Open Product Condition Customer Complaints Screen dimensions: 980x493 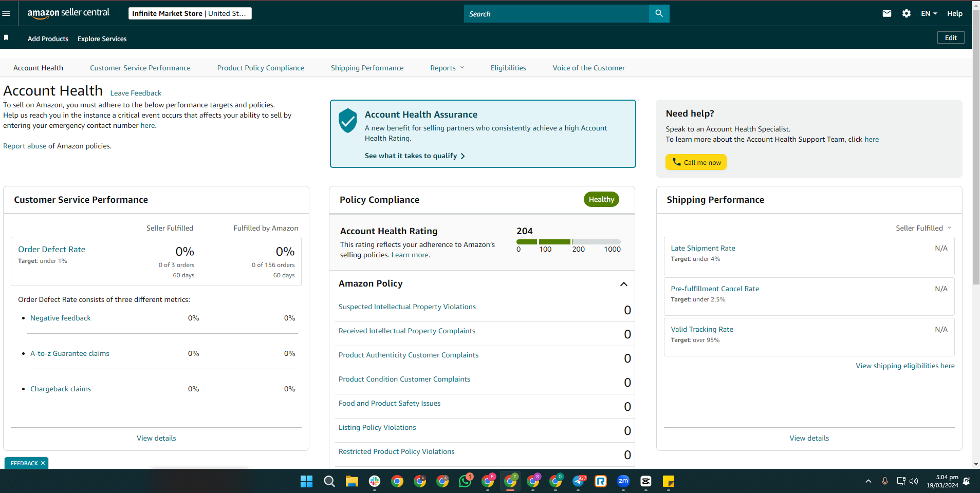pyautogui.click(x=404, y=379)
